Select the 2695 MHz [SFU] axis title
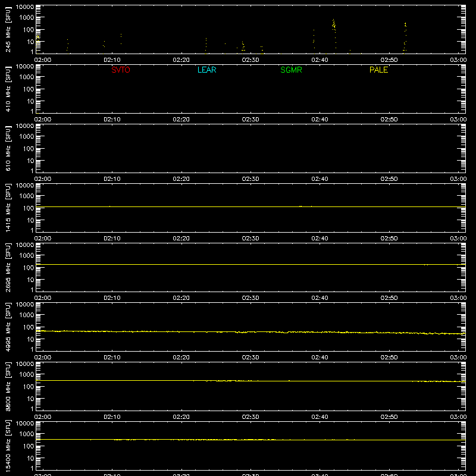Image resolution: width=476 pixels, height=476 pixels. (x=8, y=267)
